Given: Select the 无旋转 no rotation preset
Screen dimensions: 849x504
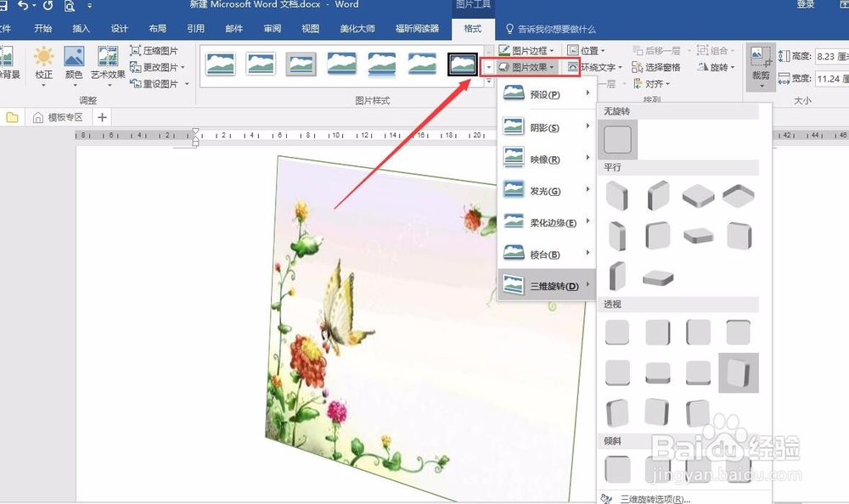Looking at the screenshot, I should [618, 140].
